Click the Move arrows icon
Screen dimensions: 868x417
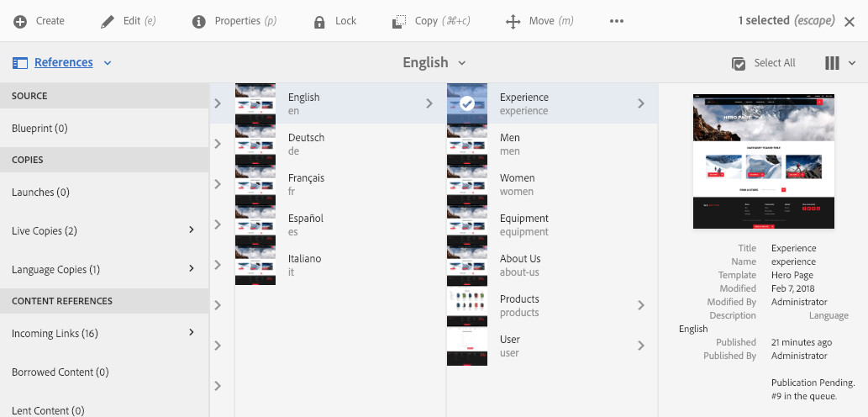(x=513, y=22)
